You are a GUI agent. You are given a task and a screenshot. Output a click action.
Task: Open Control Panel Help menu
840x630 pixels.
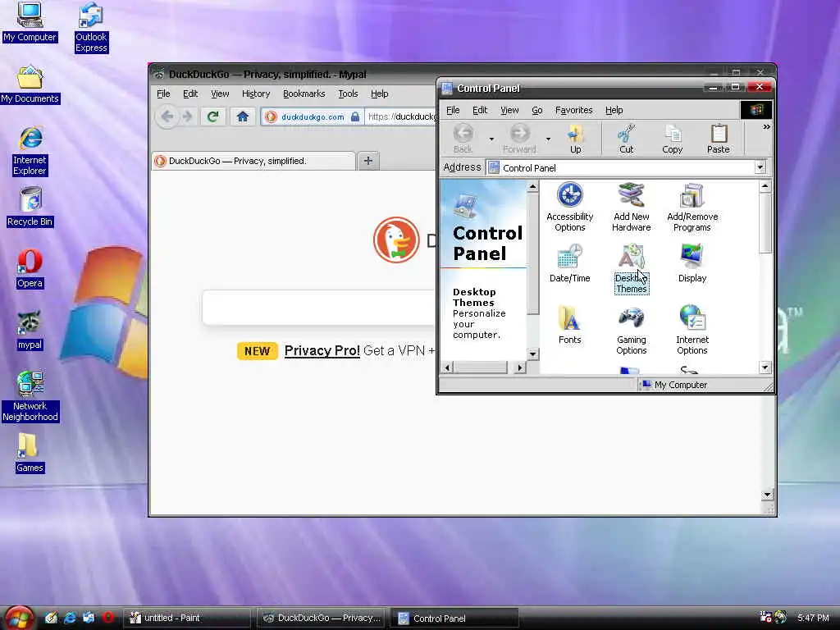click(x=614, y=110)
